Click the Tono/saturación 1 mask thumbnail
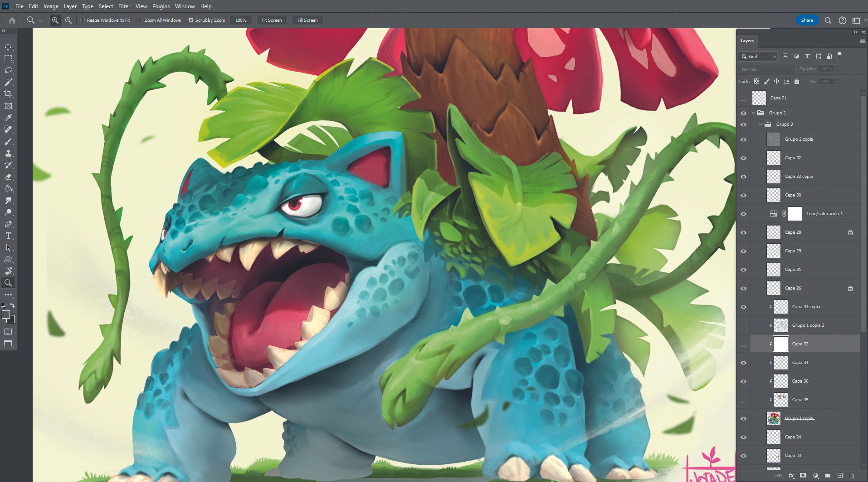This screenshot has height=482, width=868. click(x=795, y=213)
